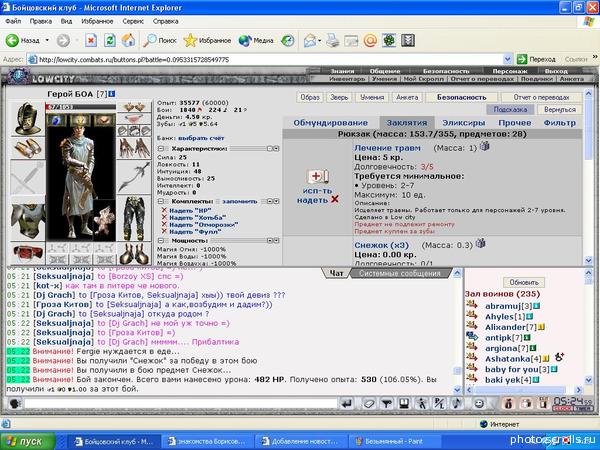Click the head icon left of chat input
Image resolution: width=600 pixels, height=450 pixels.
(15, 404)
